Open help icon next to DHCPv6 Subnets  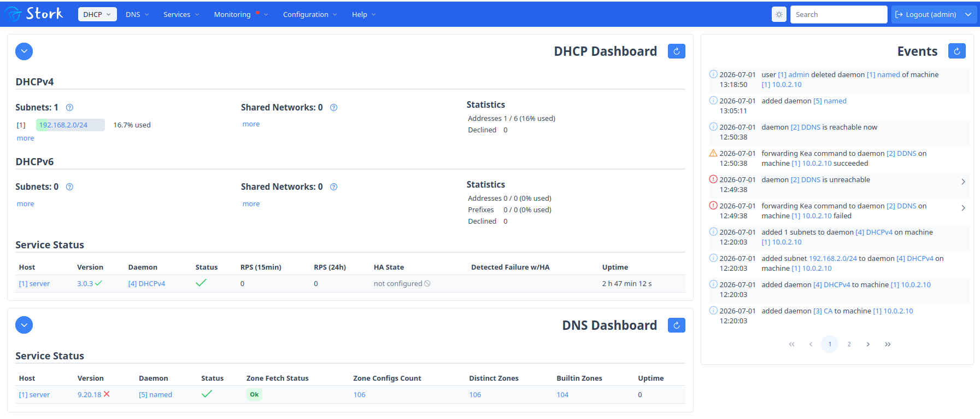69,187
